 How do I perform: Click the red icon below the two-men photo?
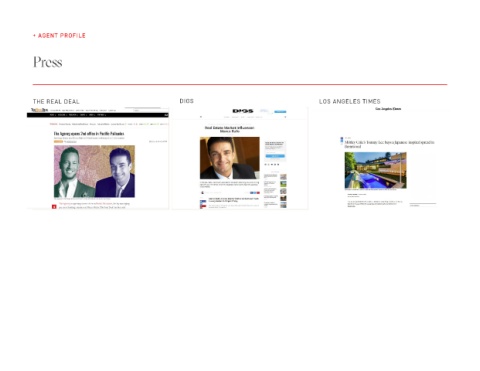54,207
